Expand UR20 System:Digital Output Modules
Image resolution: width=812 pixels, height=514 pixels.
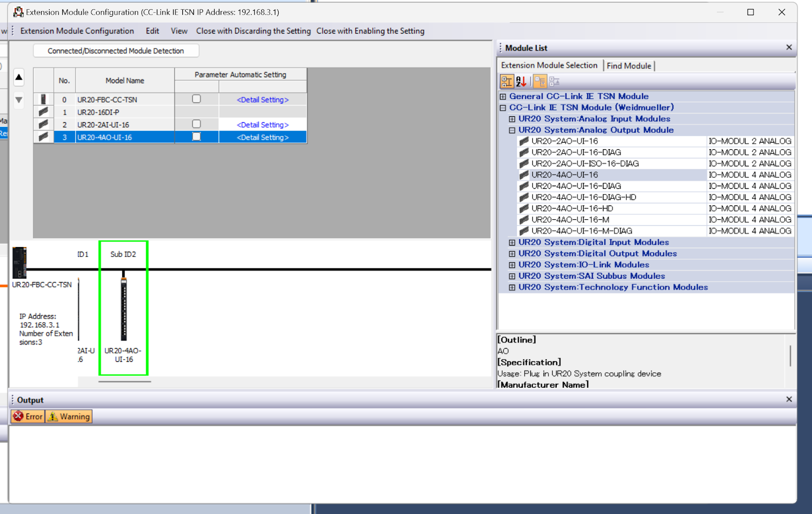coord(512,254)
